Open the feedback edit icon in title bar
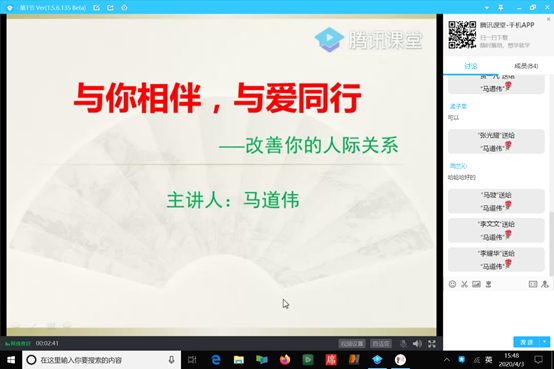 coord(96,7)
